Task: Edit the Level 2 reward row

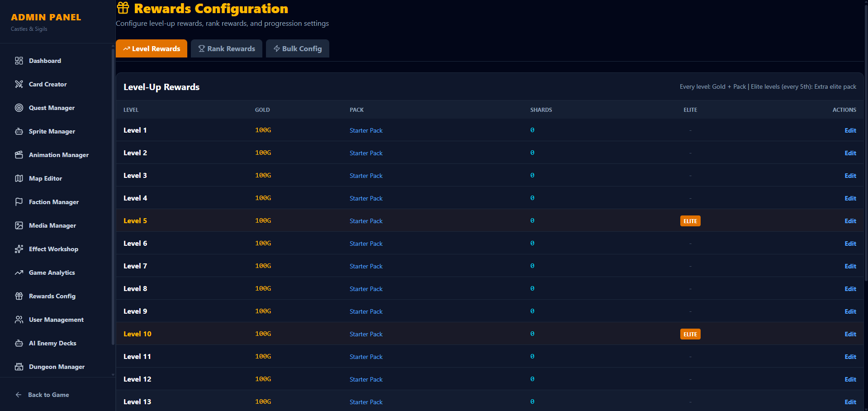Action: 850,153
